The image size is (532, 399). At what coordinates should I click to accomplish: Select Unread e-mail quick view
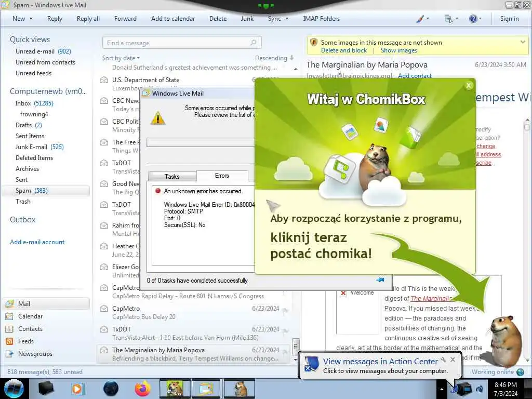click(x=43, y=51)
